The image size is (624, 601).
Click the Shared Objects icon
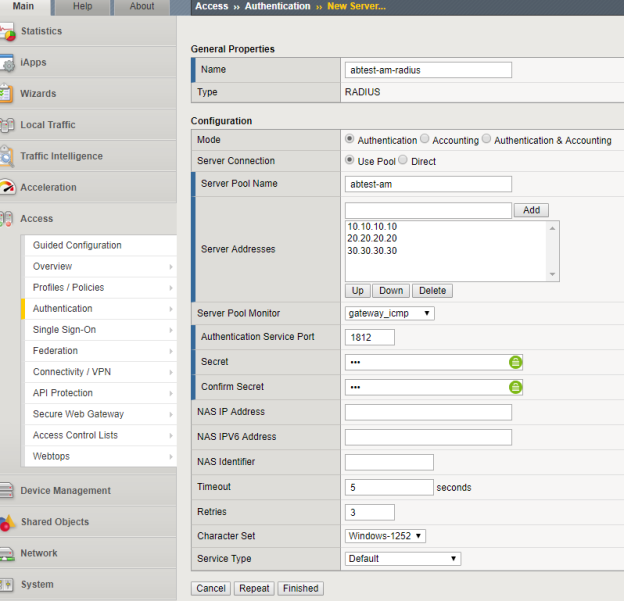pyautogui.click(x=7, y=522)
